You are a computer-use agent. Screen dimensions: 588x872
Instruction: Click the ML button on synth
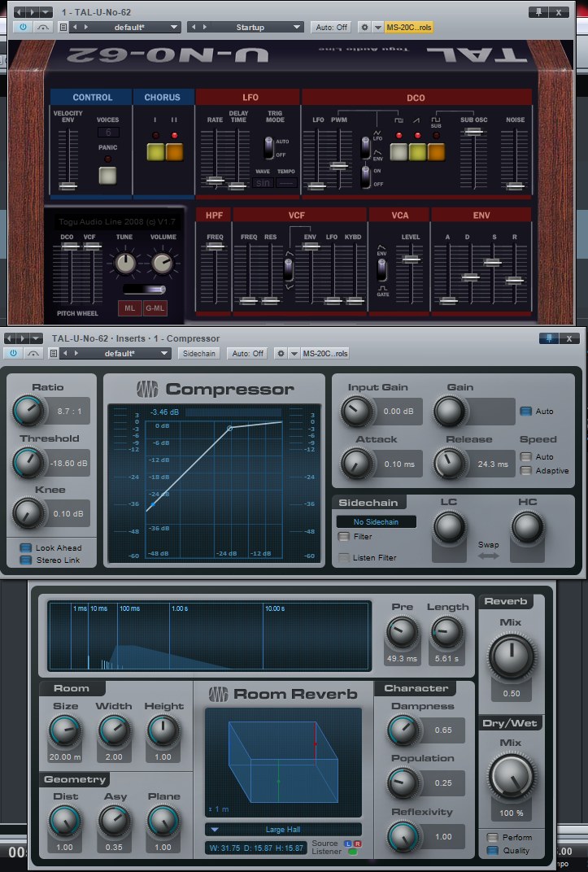point(129,308)
